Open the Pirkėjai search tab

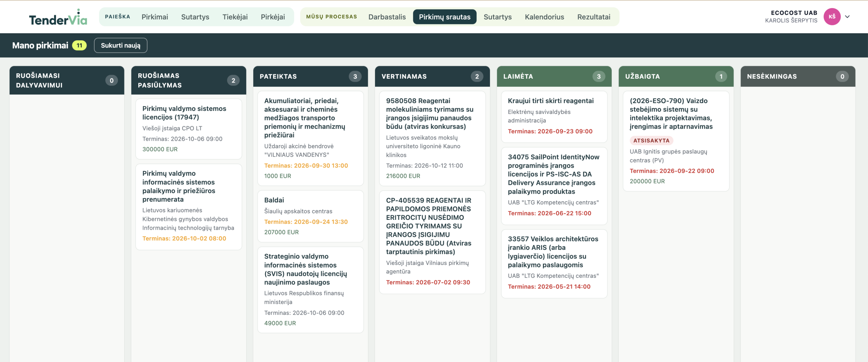(273, 17)
